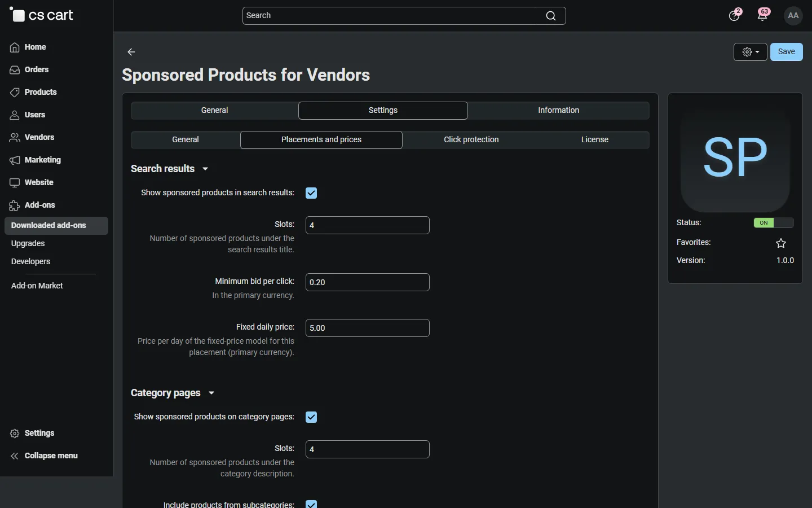This screenshot has width=812, height=508.
Task: Click the Add-ons puzzle icon
Action: click(x=15, y=205)
